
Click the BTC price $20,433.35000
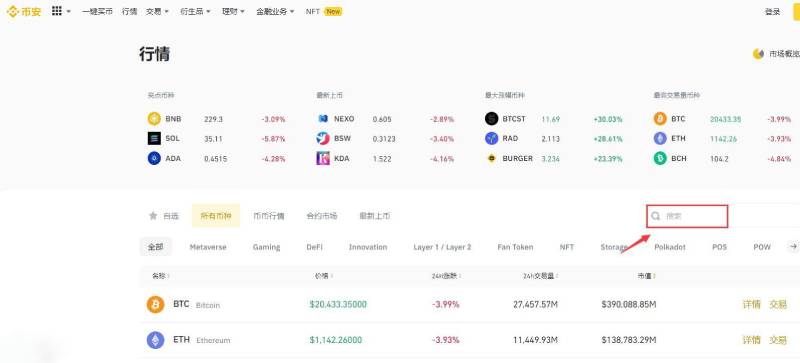tap(338, 305)
